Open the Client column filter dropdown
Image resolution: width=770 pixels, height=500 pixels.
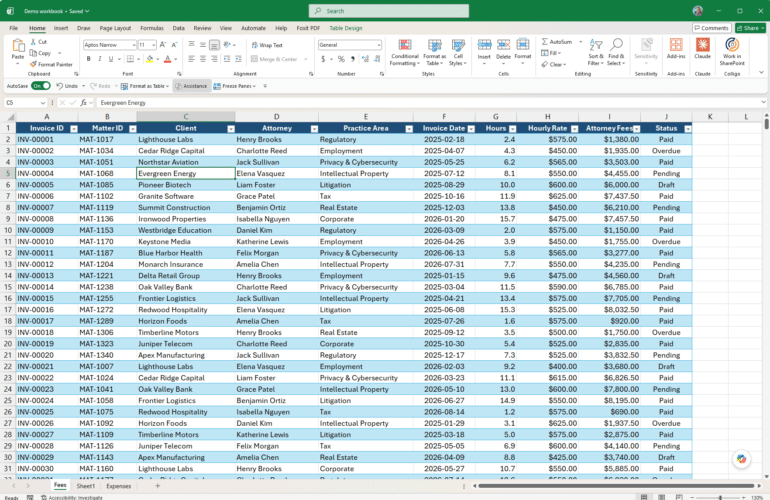pos(231,129)
